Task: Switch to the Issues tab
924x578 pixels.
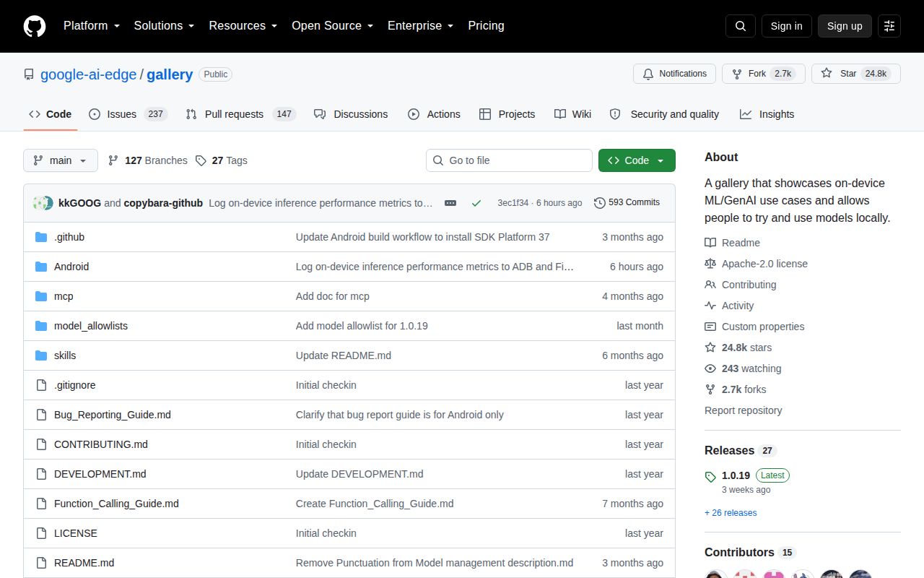Action: pos(128,114)
